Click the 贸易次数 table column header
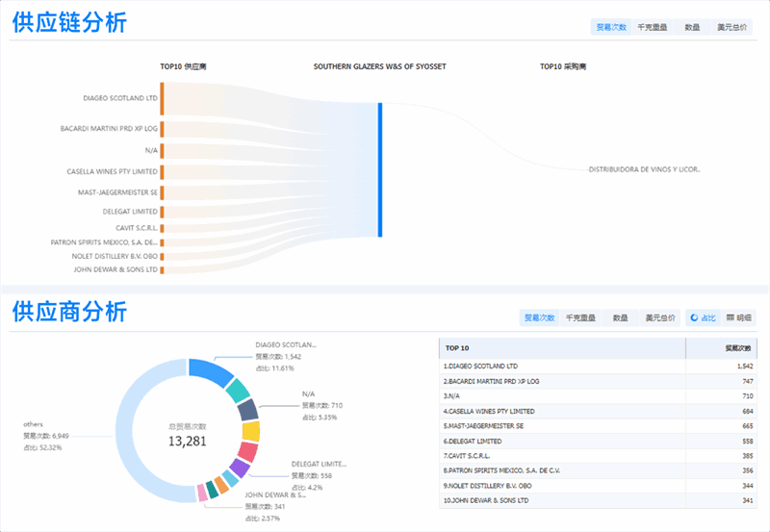The image size is (770, 532). (738, 347)
